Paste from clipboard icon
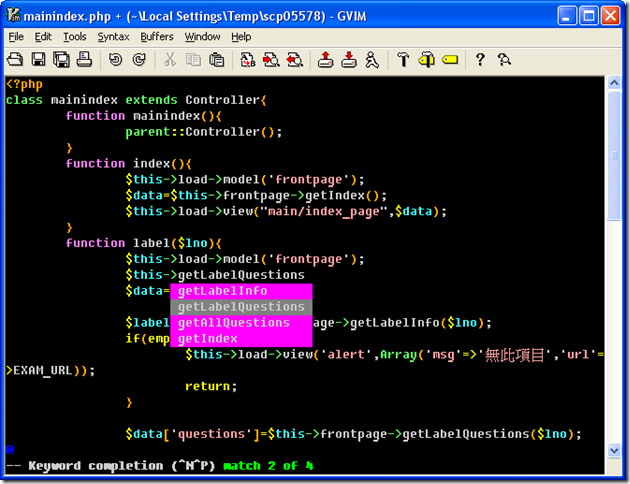 [217, 60]
